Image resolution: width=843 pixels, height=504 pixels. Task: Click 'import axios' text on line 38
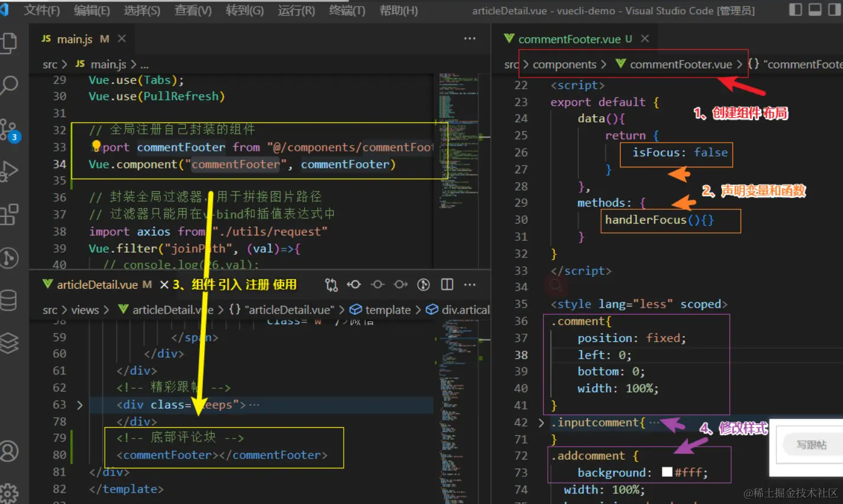coord(130,231)
